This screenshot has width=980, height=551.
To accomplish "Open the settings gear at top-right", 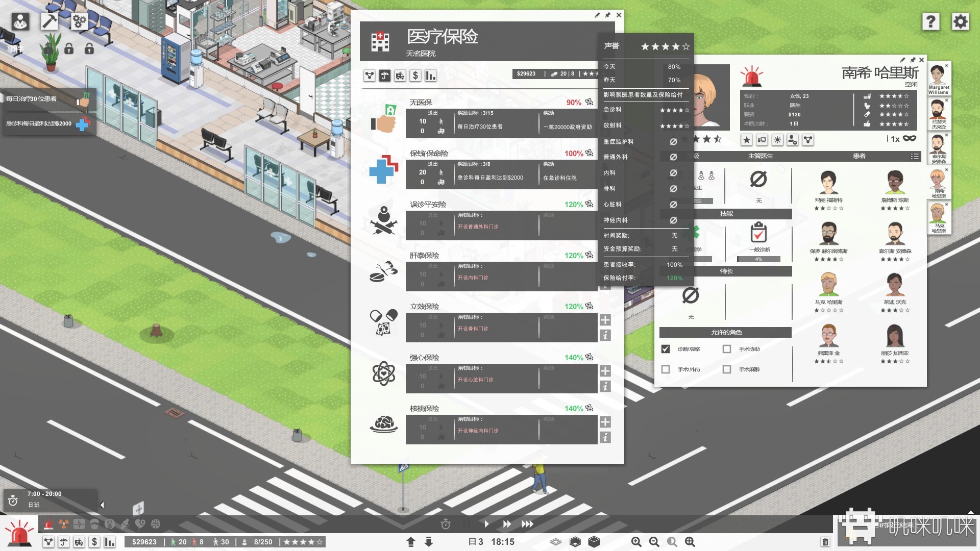I will [960, 21].
